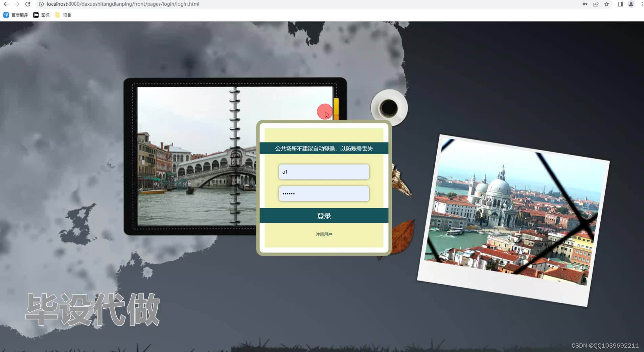This screenshot has height=352, width=644.
Task: Select the address bar URL text
Action: click(123, 4)
